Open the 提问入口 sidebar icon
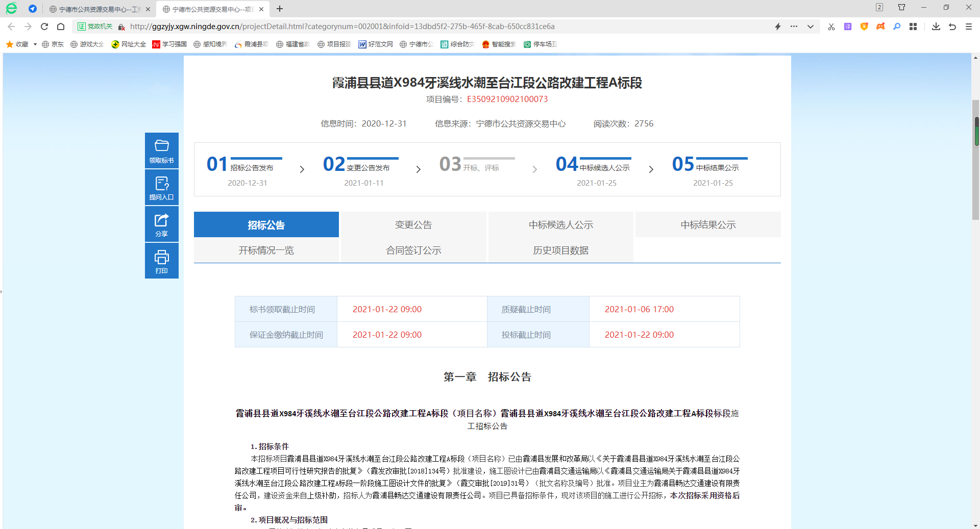The image size is (980, 529). pos(161,187)
